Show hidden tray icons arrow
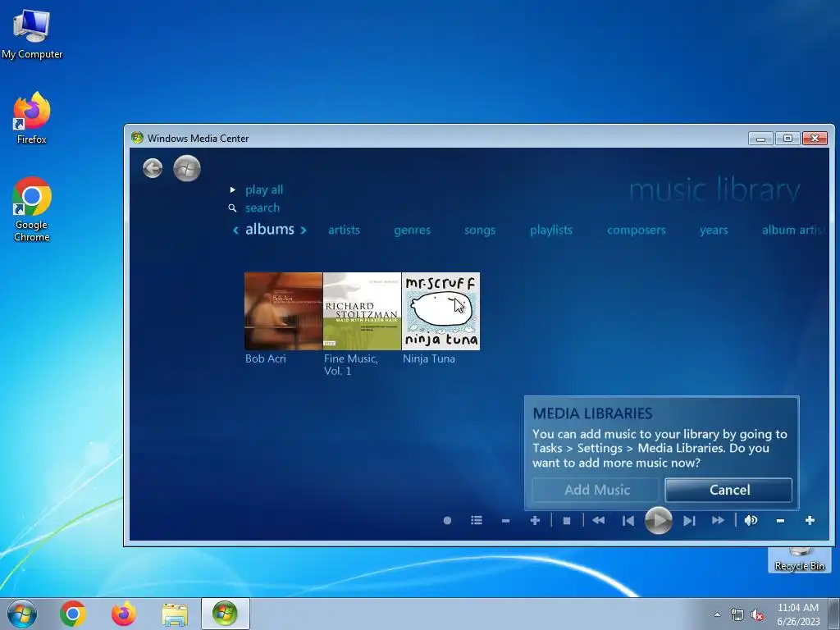840x630 pixels. click(x=717, y=614)
